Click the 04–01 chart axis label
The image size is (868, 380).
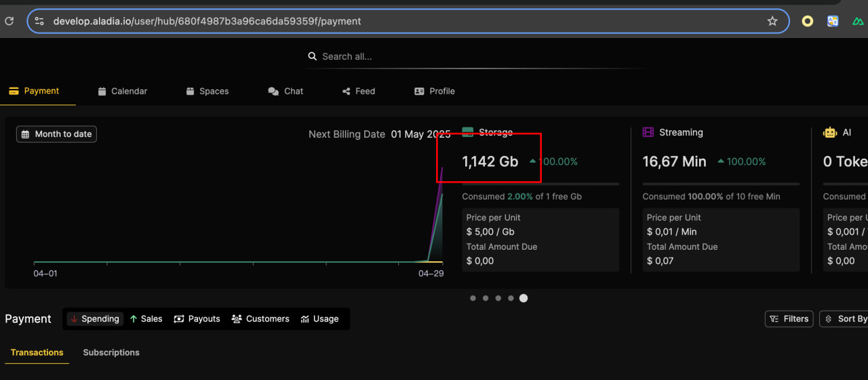coord(46,273)
